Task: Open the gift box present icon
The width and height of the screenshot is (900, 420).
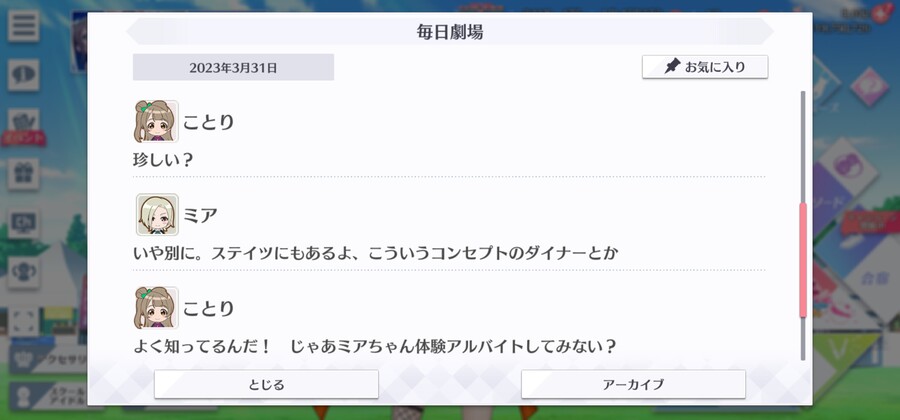Action: (x=24, y=174)
